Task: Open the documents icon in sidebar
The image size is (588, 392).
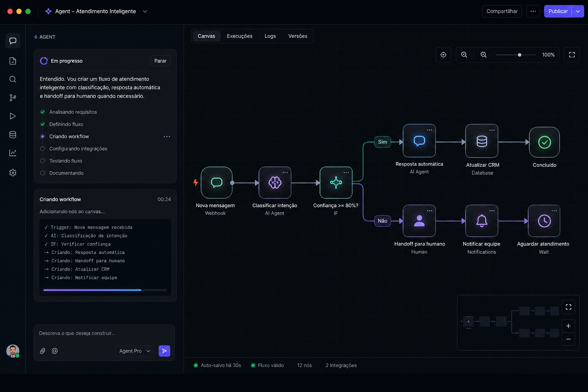Action: 13,61
